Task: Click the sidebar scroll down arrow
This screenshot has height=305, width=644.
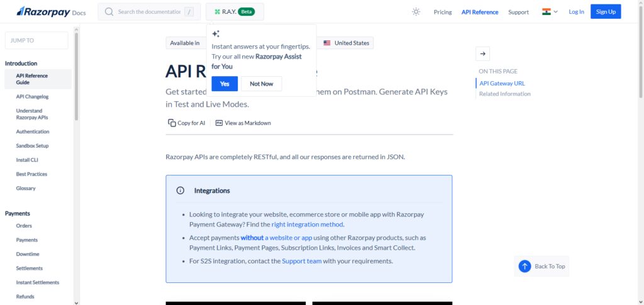Action: coord(76,302)
